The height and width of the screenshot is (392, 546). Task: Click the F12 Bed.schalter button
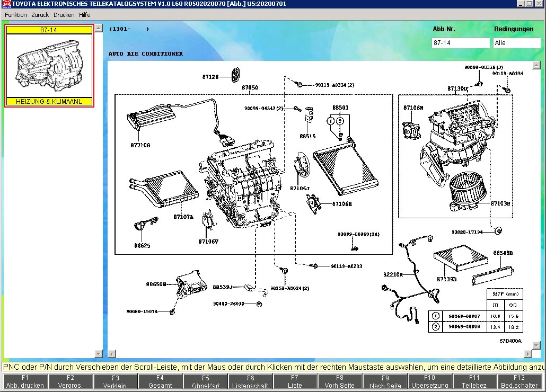[519, 381]
